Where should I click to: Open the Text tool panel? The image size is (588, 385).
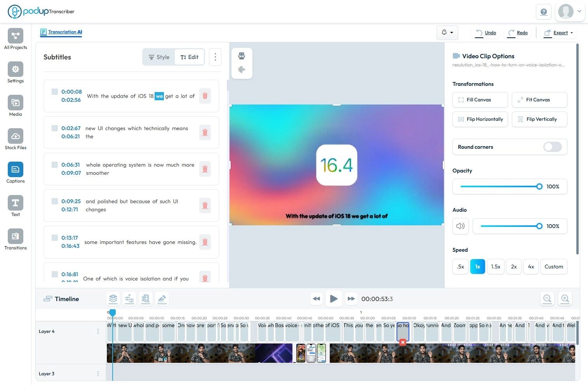tap(16, 206)
